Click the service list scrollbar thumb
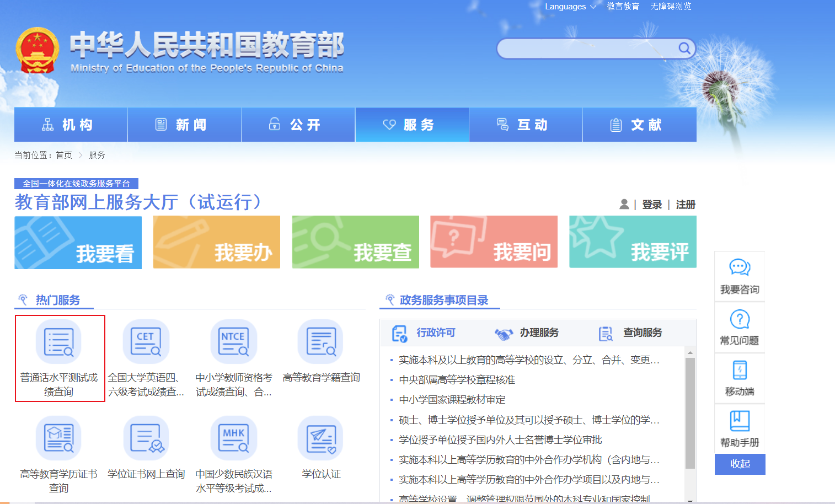This screenshot has width=835, height=504. (x=690, y=413)
